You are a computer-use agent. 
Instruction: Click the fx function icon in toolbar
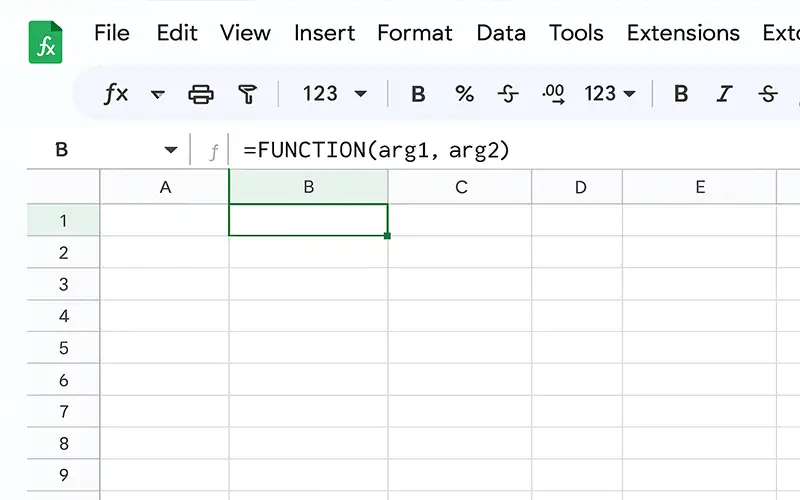(116, 94)
